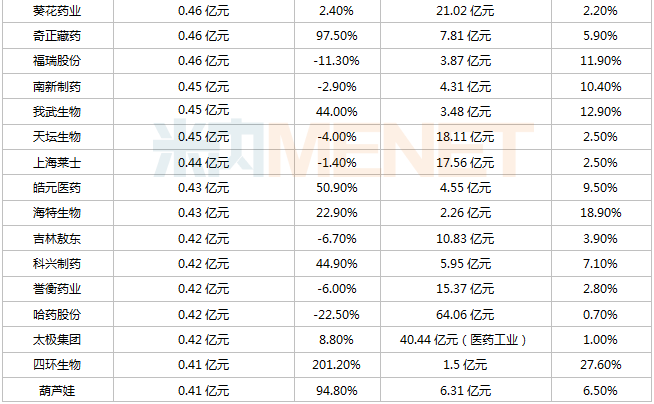
Task: Click the 18.11 亿元 revenue cell
Action: (465, 137)
